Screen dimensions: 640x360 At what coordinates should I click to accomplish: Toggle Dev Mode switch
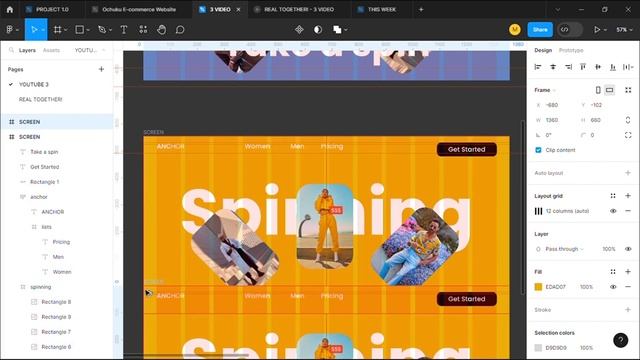tap(570, 29)
